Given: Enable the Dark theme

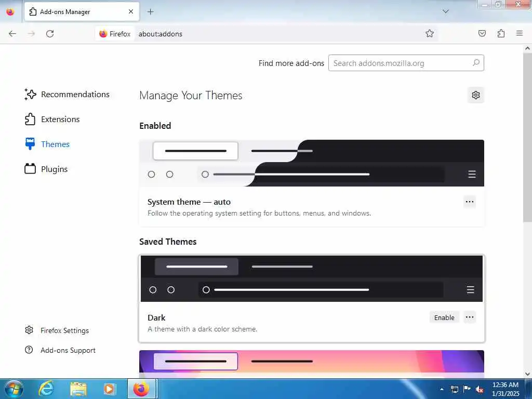Looking at the screenshot, I should click(x=444, y=317).
